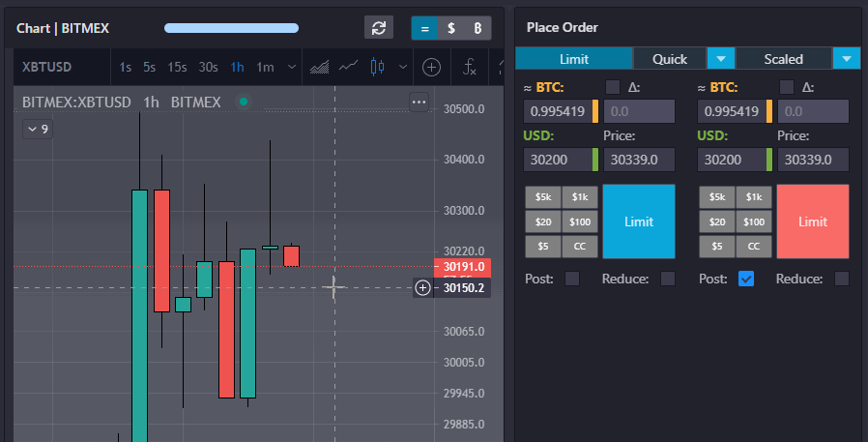Click the buy-side $100 preset button
The height and width of the screenshot is (442, 868).
point(580,221)
